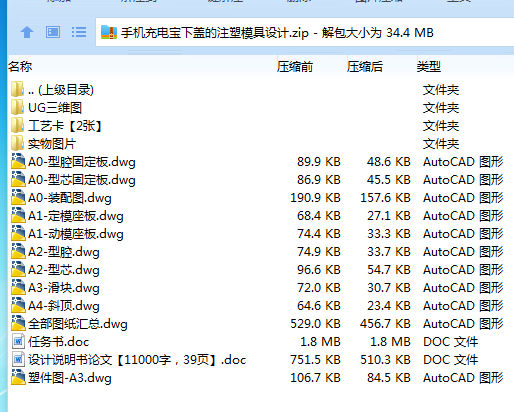Click the A2-型芯.dwg file icon
This screenshot has height=412, width=514.
[18, 269]
